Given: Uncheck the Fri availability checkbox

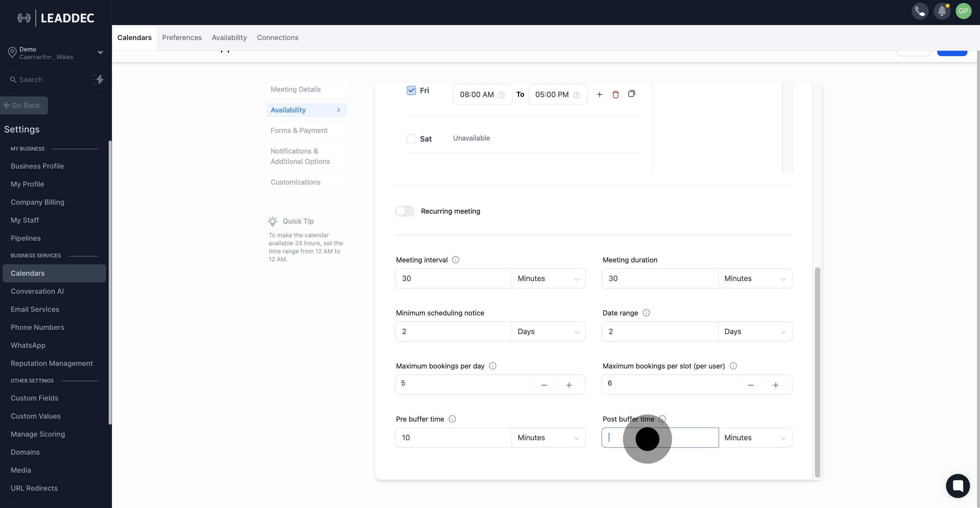Looking at the screenshot, I should [x=411, y=91].
